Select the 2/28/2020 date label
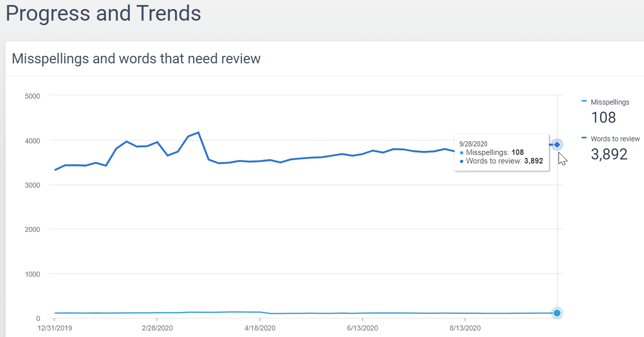Screen dimensions: 644x337 (x=157, y=328)
